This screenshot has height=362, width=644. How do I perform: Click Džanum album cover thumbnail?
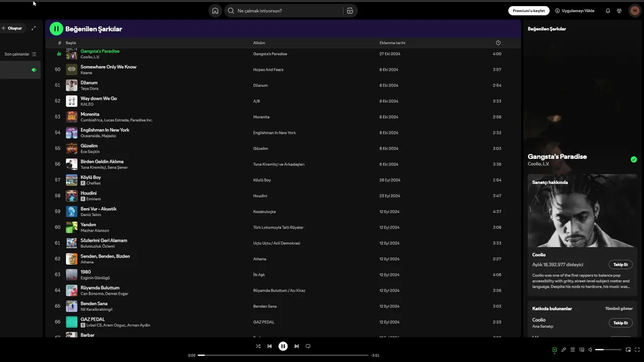pyautogui.click(x=71, y=85)
